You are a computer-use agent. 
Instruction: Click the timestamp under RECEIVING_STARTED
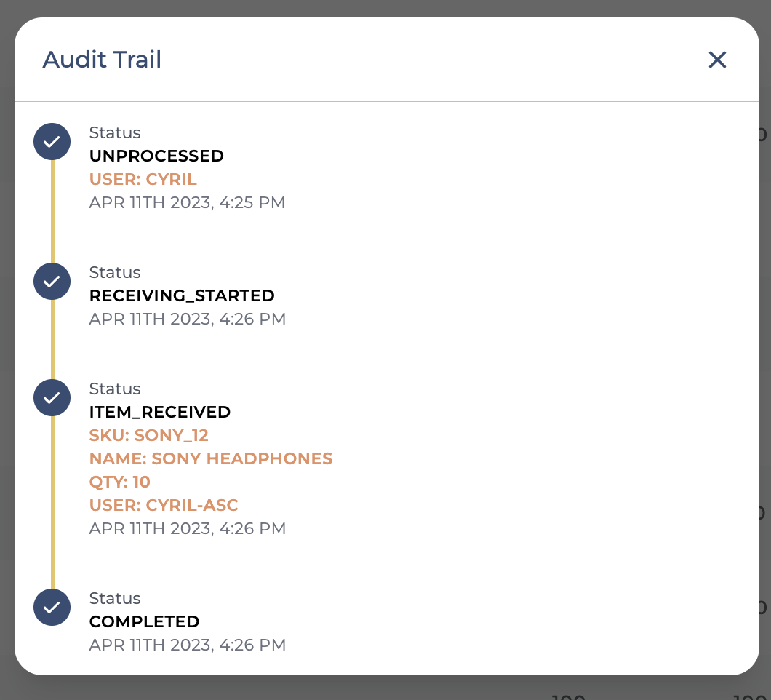[187, 319]
